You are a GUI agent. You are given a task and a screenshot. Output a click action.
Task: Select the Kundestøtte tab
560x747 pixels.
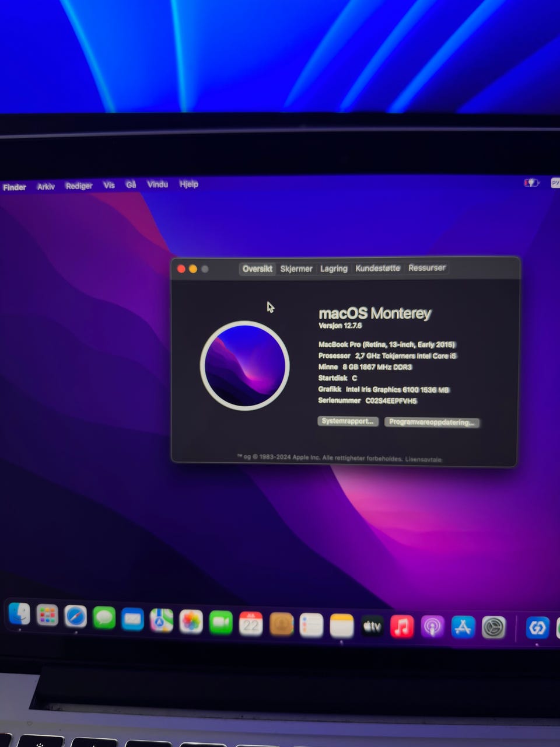coord(377,268)
